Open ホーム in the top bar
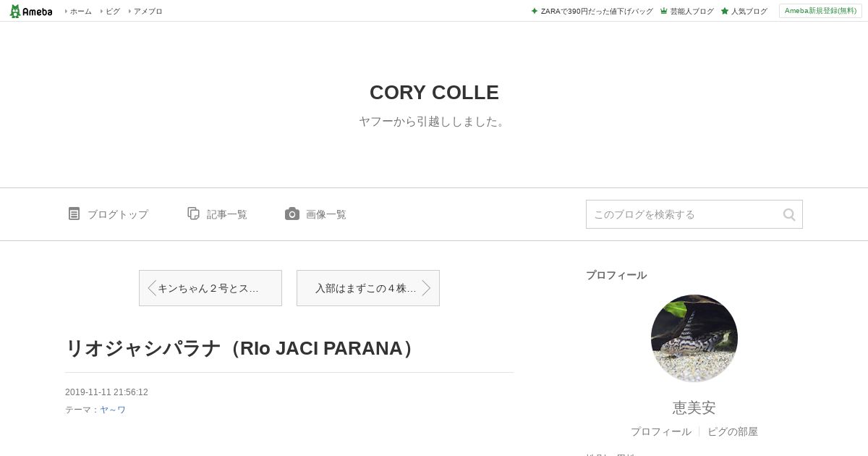 [80, 12]
